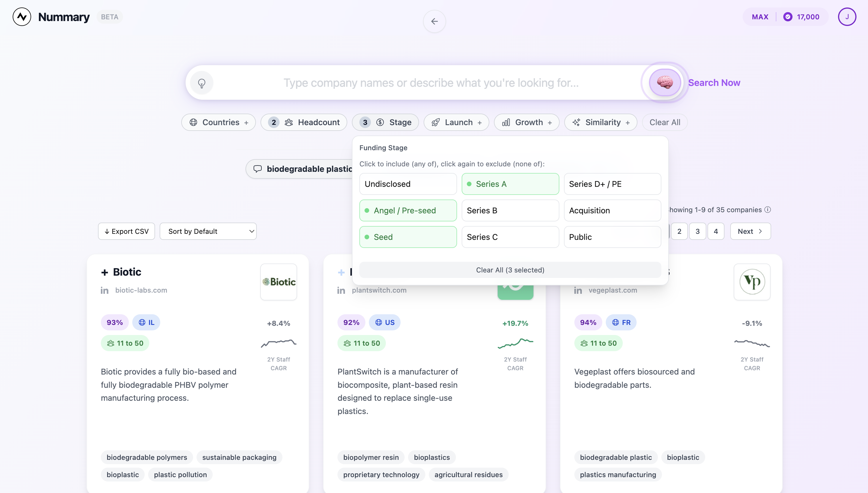Click the credits checkmark icon
Screen dimensions: 868x493
pos(788,17)
